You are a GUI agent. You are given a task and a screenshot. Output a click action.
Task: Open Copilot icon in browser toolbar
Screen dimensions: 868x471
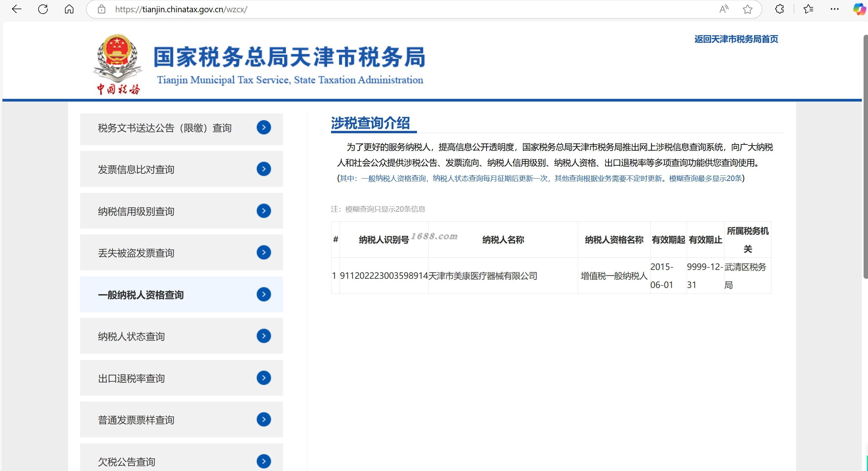(859, 9)
